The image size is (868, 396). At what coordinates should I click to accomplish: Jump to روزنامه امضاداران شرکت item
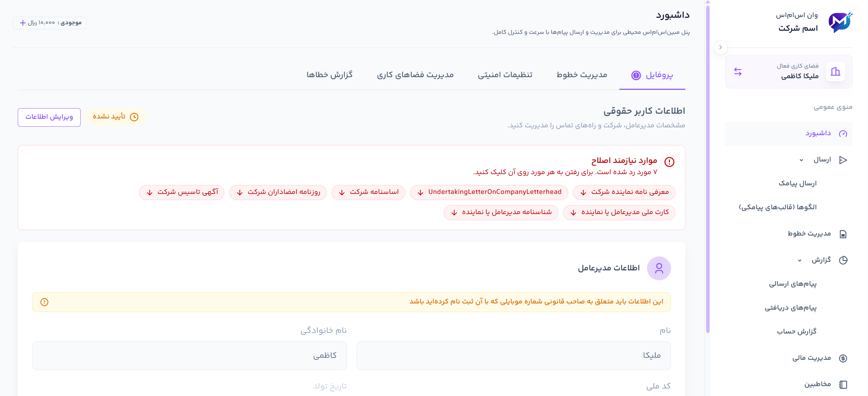pyautogui.click(x=278, y=192)
